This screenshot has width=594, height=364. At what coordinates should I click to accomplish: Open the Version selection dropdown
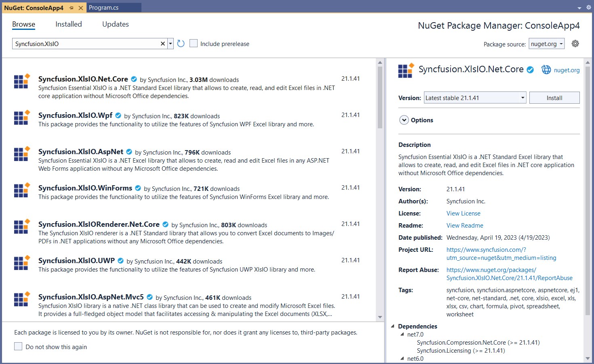coord(522,98)
